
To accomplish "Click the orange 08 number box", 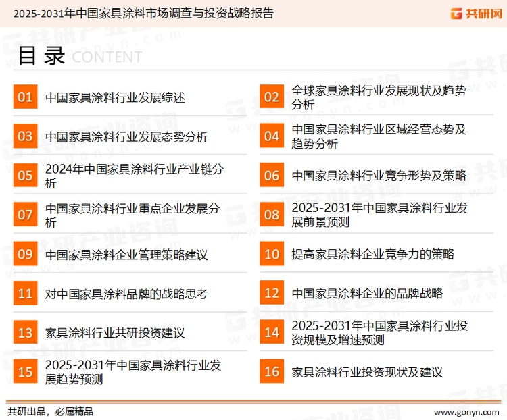I will tap(272, 215).
